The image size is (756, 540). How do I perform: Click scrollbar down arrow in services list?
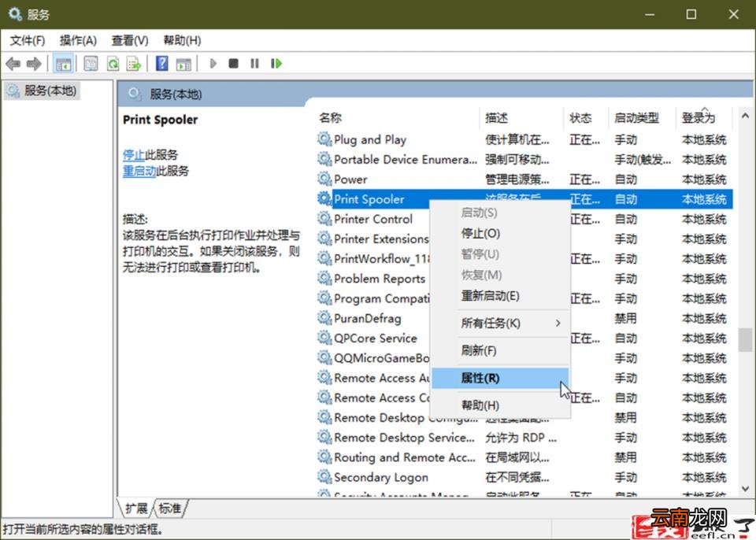(745, 488)
